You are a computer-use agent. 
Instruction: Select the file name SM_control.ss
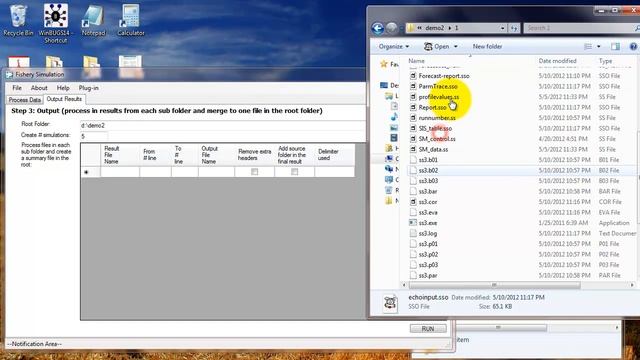pyautogui.click(x=437, y=139)
